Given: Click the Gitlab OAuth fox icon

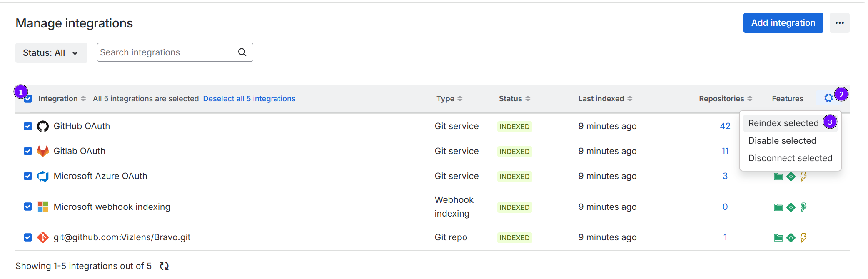Looking at the screenshot, I should (x=43, y=151).
